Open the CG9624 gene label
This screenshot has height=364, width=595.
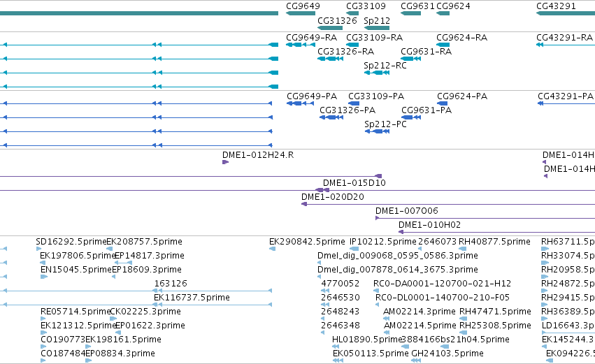(x=453, y=6)
